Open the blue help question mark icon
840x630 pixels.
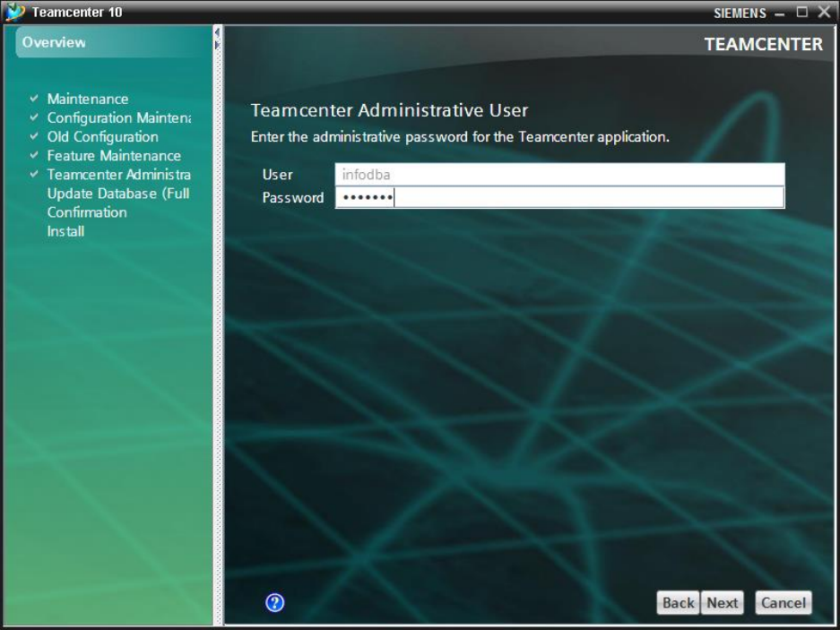[x=275, y=603]
